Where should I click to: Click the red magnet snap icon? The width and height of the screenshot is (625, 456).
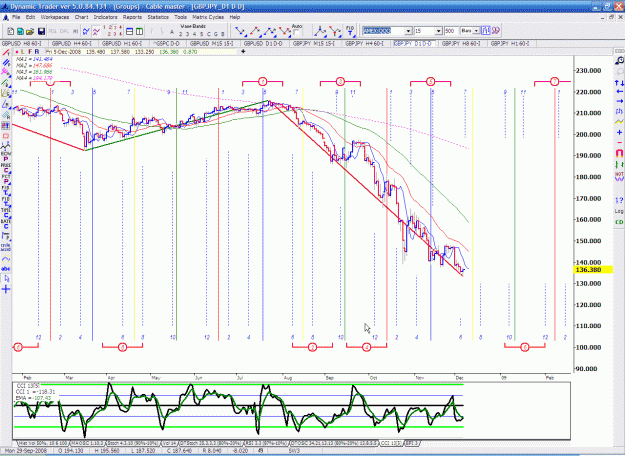(x=619, y=153)
